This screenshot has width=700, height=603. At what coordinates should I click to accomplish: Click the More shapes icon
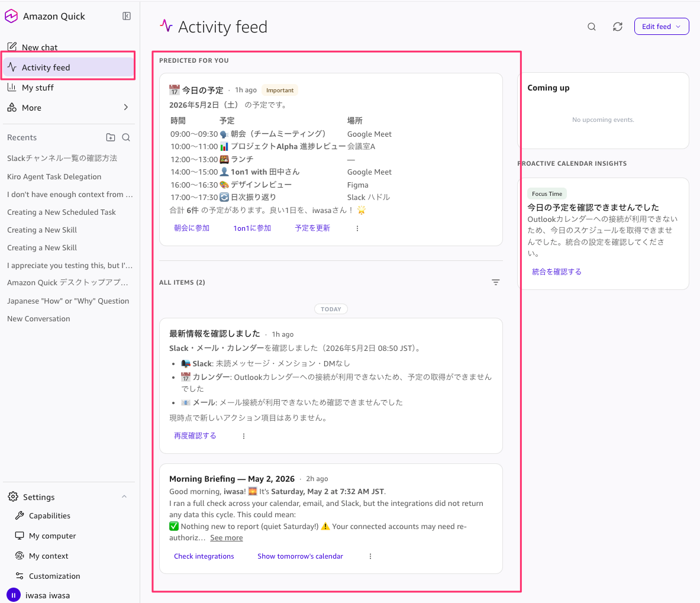click(12, 108)
